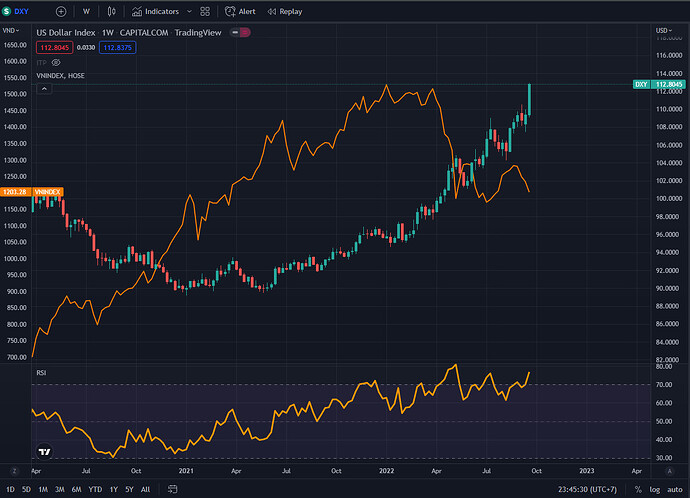Start bar Replay mode
The height and width of the screenshot is (498, 690).
pyautogui.click(x=284, y=11)
